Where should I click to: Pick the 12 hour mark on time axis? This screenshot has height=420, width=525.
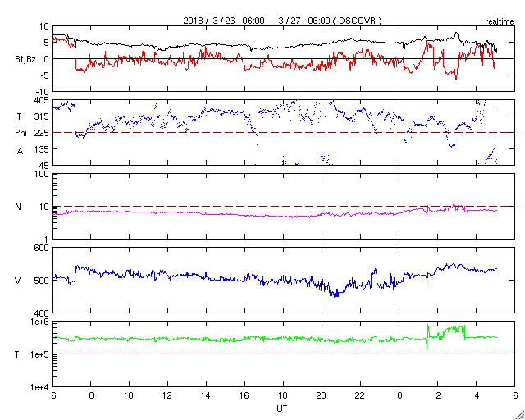[x=168, y=395]
